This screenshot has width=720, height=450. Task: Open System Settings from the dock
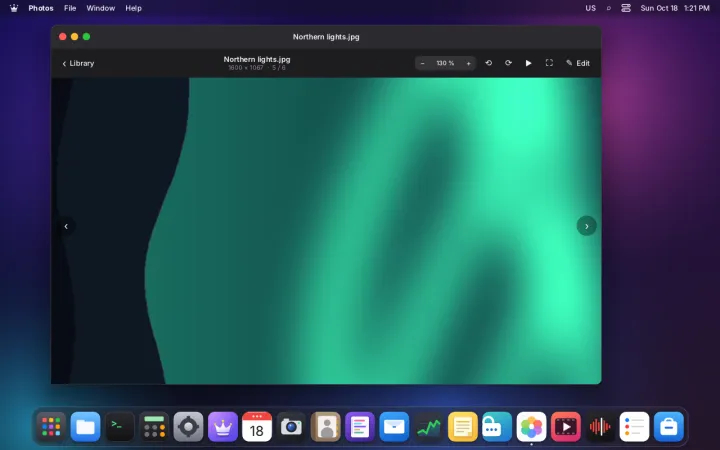[x=188, y=427]
